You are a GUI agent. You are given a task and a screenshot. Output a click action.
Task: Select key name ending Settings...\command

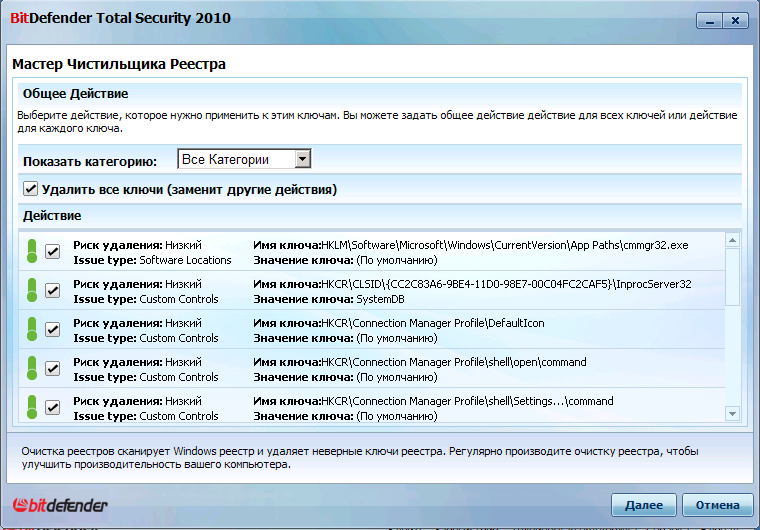click(x=433, y=401)
